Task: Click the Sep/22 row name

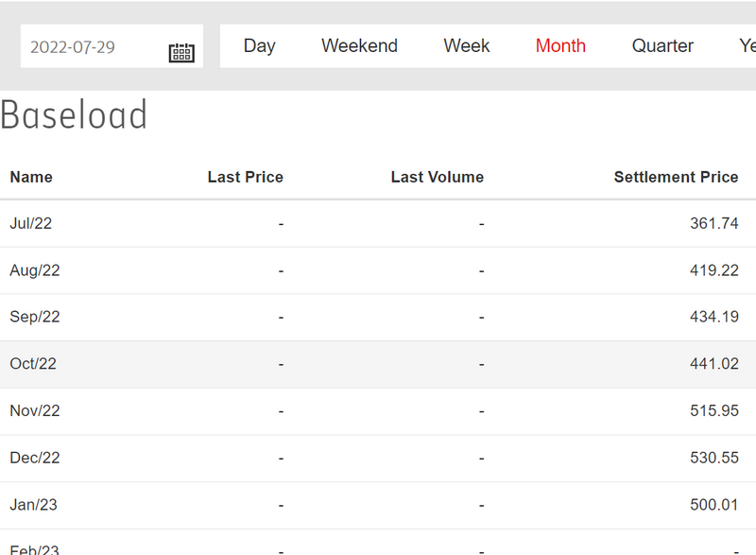Action: 35,317
